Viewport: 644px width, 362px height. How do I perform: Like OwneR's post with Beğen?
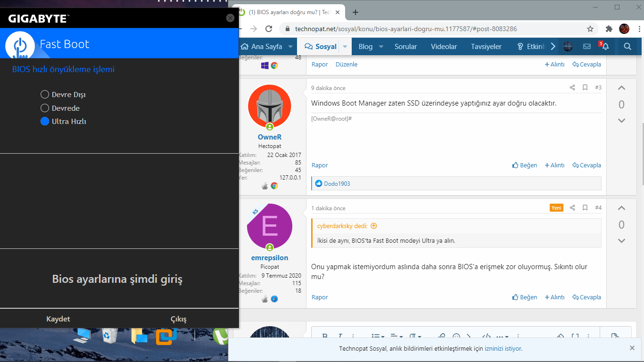[x=525, y=165]
